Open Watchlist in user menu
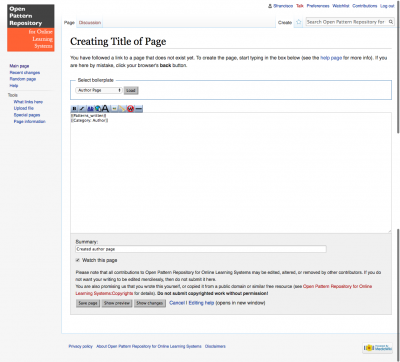The image size is (400, 362). point(341,6)
